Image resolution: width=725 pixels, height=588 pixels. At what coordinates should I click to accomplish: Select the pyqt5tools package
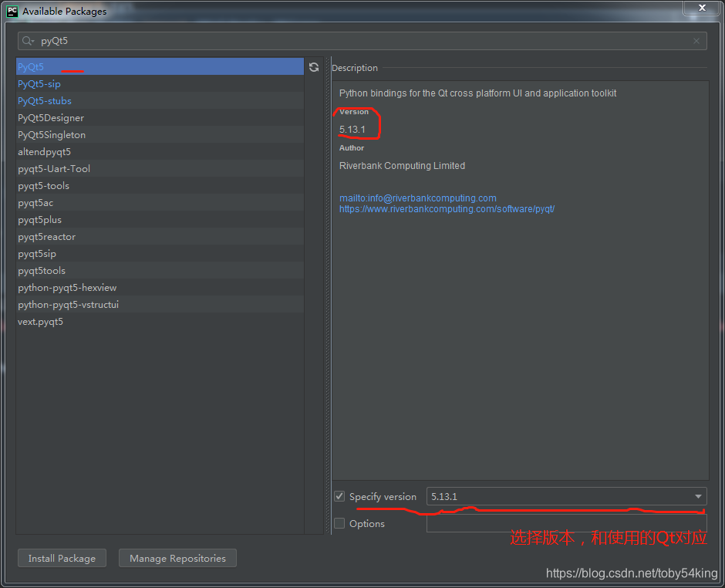[160, 271]
